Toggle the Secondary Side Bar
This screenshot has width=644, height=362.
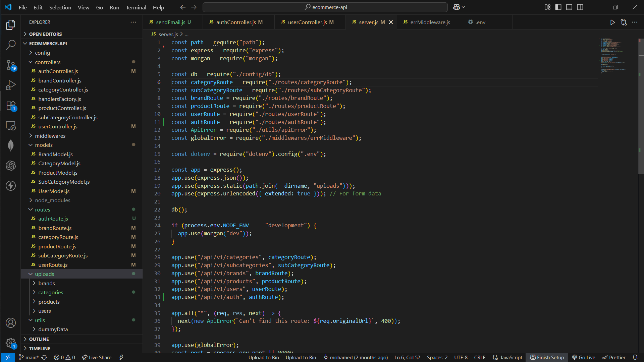[x=580, y=7]
